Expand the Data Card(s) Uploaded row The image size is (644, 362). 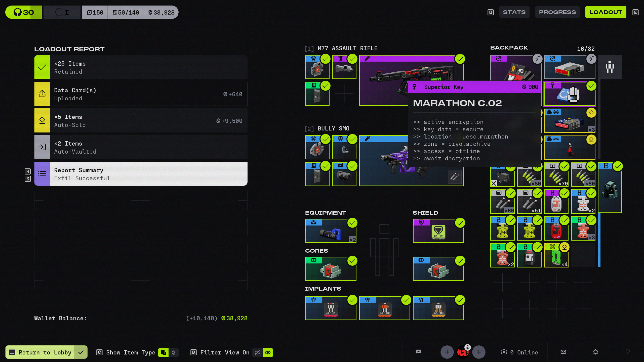(x=141, y=94)
